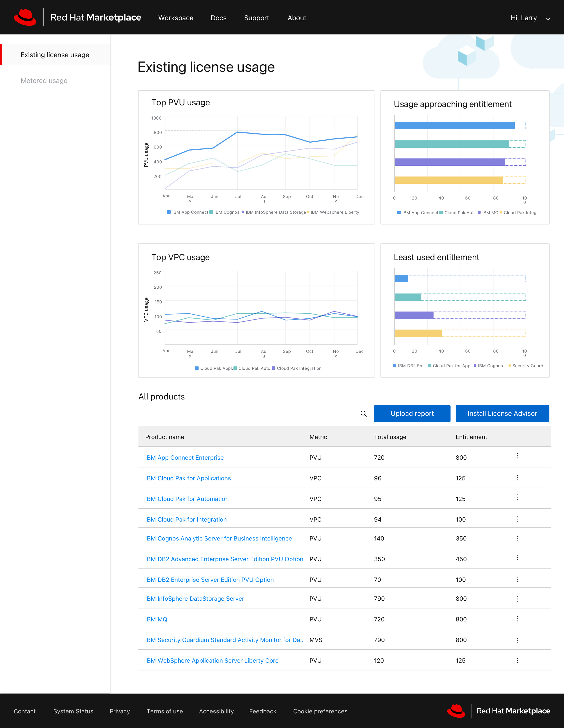Open overflow menu for IBM MQ row
This screenshot has width=564, height=728.
point(517,619)
